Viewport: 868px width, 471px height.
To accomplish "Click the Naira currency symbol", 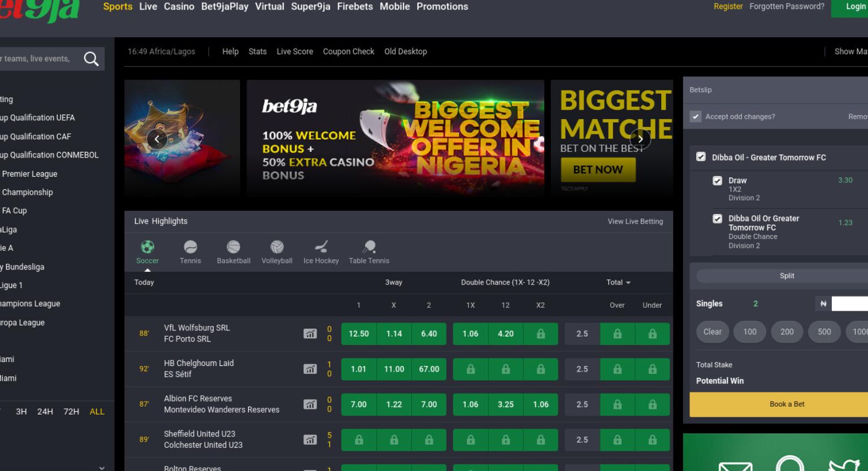I will 823,304.
